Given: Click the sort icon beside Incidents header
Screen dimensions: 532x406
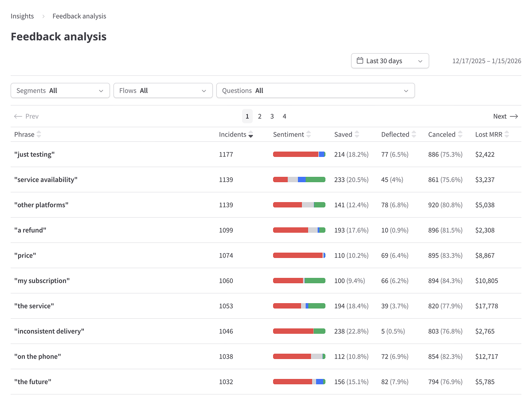Looking at the screenshot, I should click(x=251, y=134).
